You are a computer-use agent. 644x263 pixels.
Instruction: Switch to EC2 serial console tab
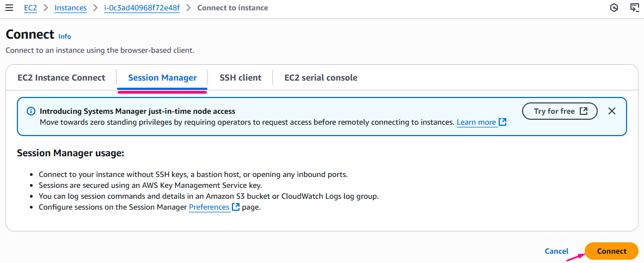(x=321, y=78)
